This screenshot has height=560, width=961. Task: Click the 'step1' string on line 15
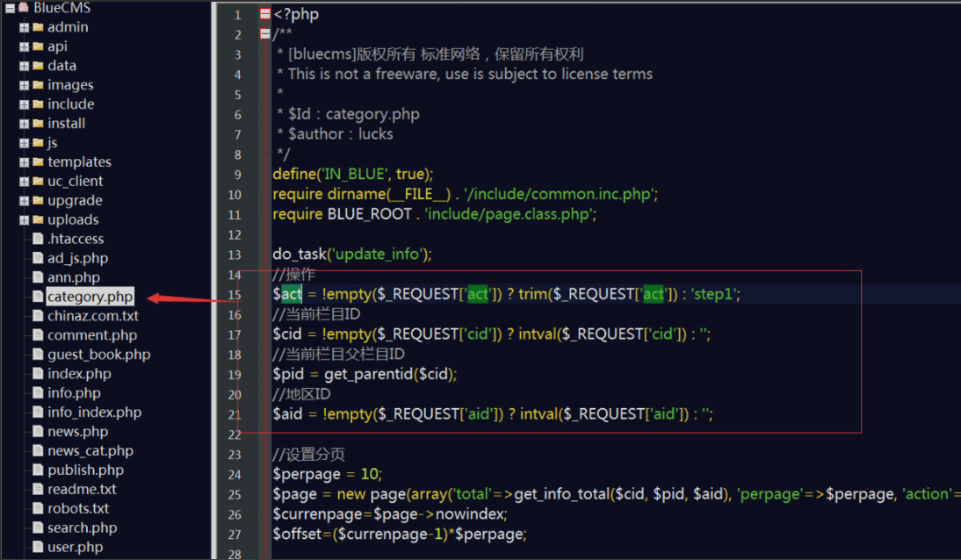712,294
